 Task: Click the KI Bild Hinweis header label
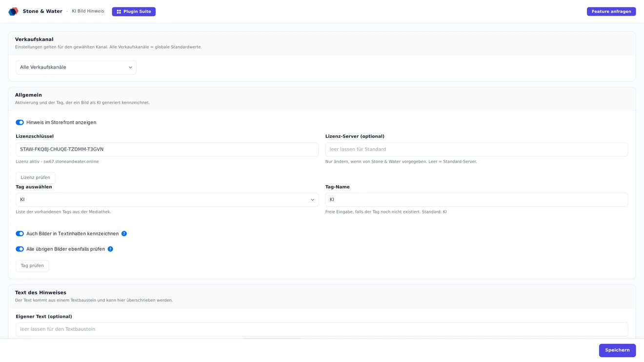pyautogui.click(x=88, y=11)
